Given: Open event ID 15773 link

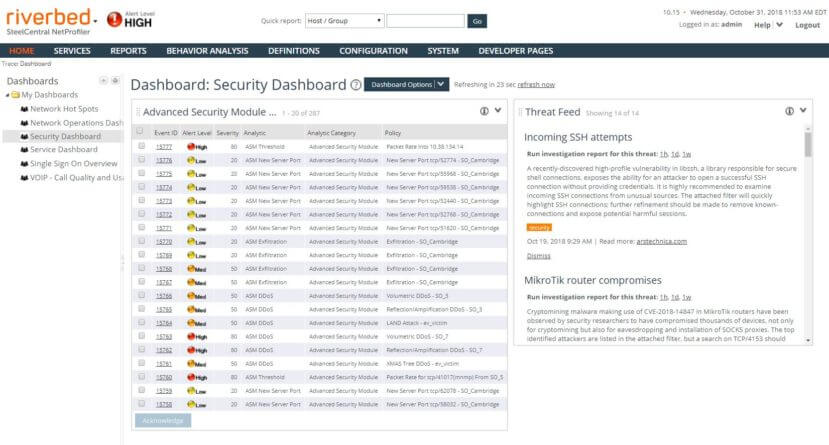Looking at the screenshot, I should tap(164, 201).
